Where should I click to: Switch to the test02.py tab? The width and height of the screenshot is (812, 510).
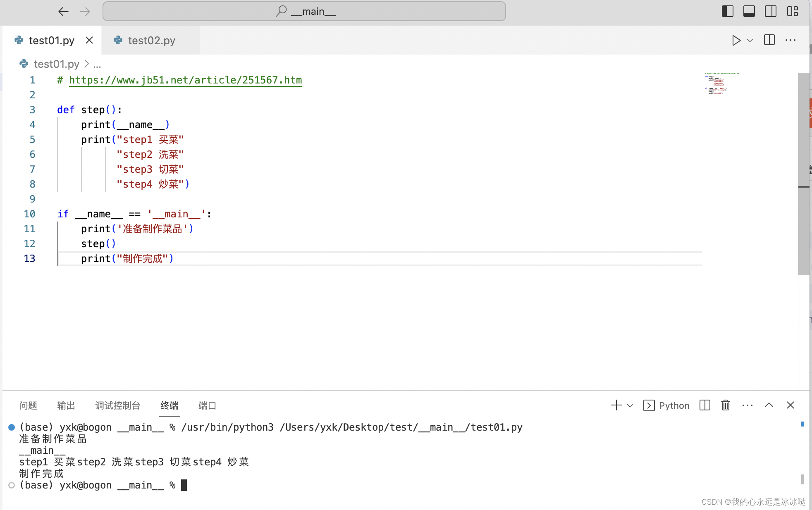tap(151, 40)
